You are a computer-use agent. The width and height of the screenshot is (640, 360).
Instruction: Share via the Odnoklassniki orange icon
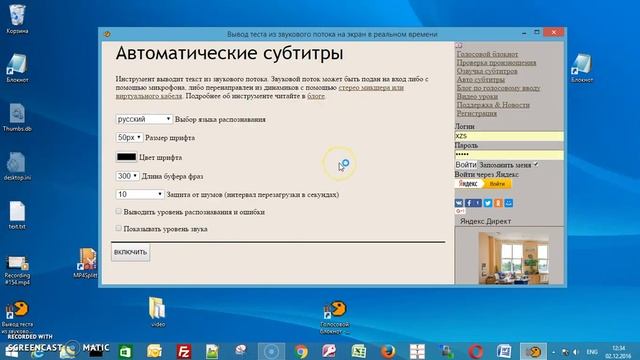click(x=498, y=203)
